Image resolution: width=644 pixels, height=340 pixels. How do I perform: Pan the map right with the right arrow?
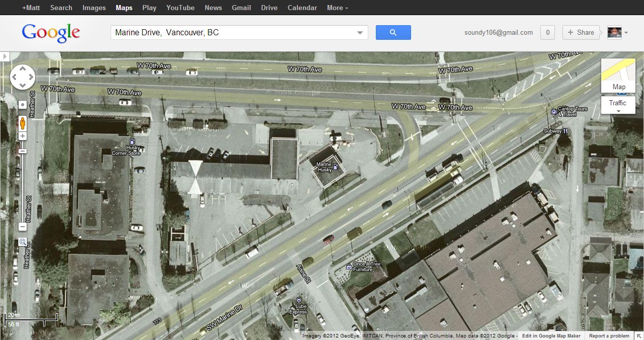tap(31, 78)
